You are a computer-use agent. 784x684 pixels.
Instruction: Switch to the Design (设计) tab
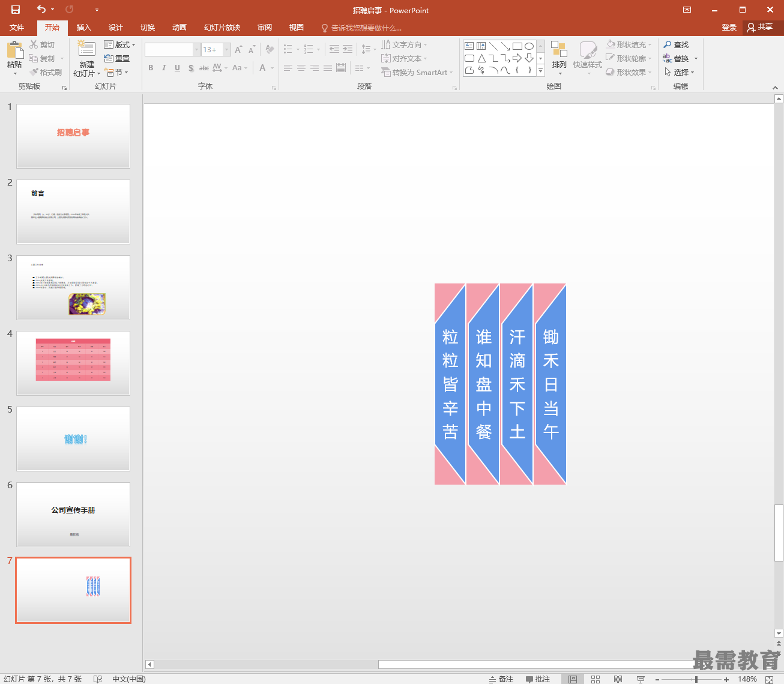click(115, 28)
